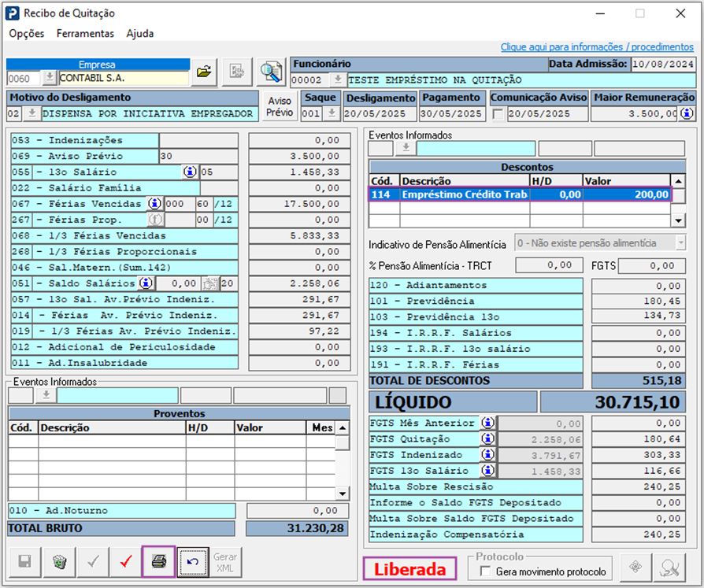This screenshot has width=704, height=588.
Task: Click the Comunicação Aviso date field
Action: point(547,113)
